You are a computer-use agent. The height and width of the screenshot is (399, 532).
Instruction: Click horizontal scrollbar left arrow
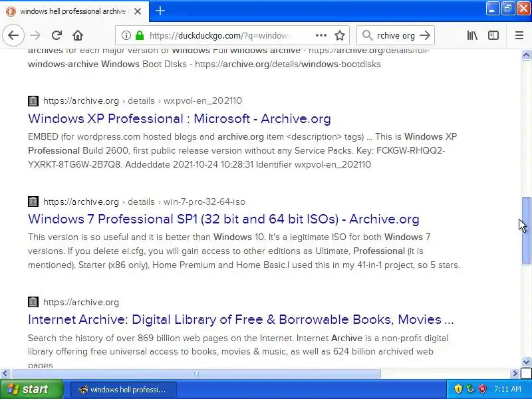(5, 374)
